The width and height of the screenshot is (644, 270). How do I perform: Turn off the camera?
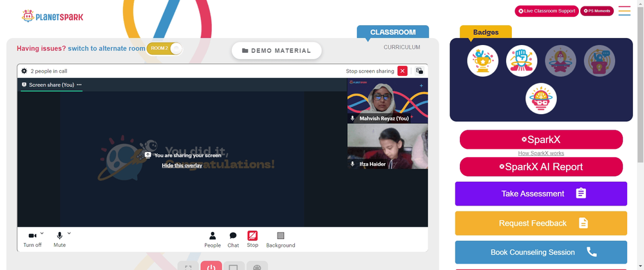coord(32,239)
